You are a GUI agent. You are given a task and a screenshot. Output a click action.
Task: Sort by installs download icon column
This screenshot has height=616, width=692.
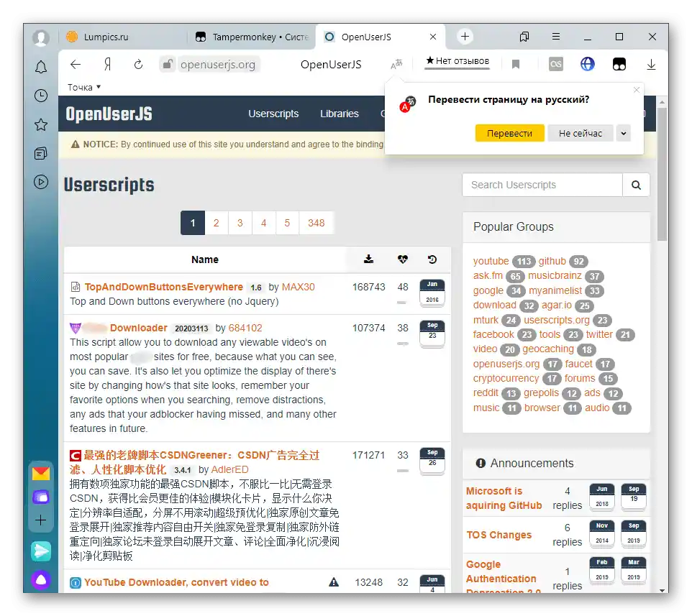[x=368, y=259]
